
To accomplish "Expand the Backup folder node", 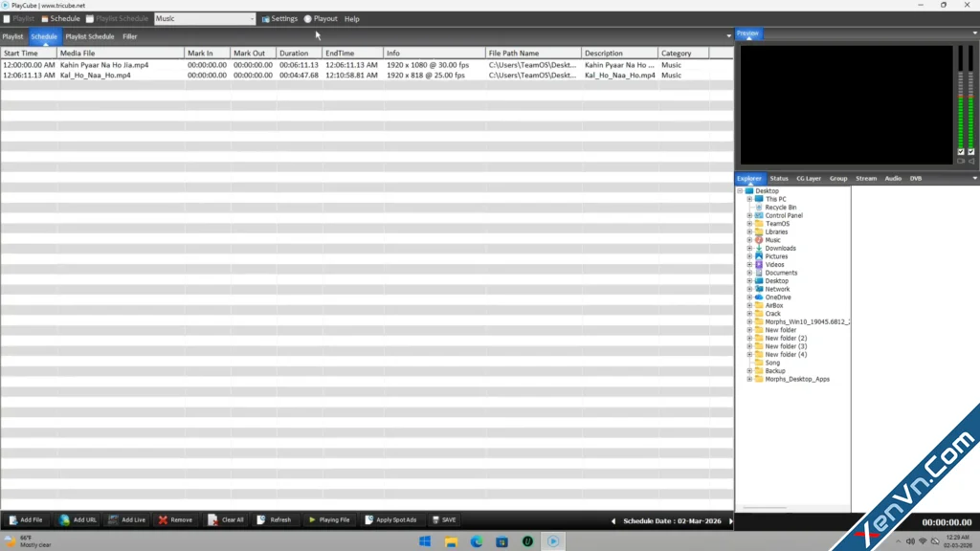I will [x=749, y=371].
